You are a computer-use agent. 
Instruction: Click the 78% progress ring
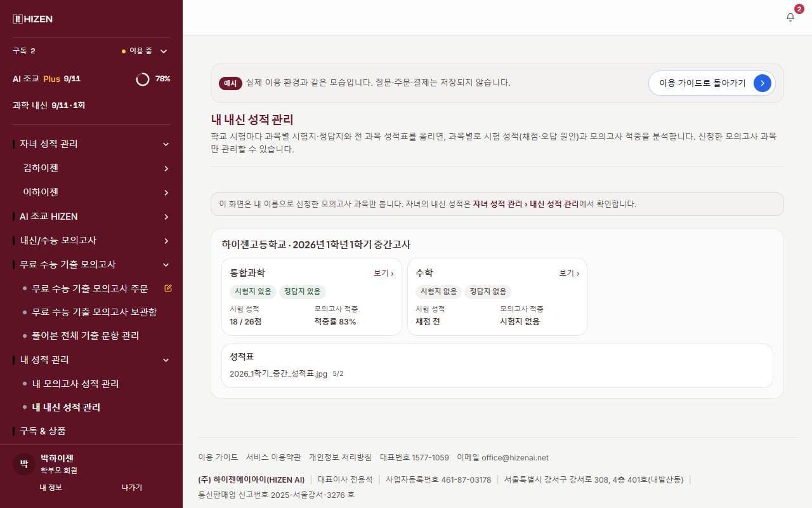tap(143, 79)
